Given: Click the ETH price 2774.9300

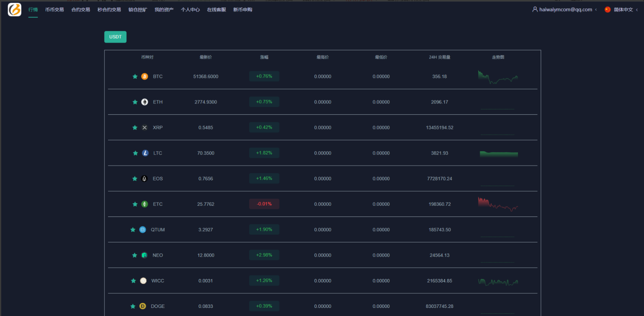Looking at the screenshot, I should coord(206,102).
